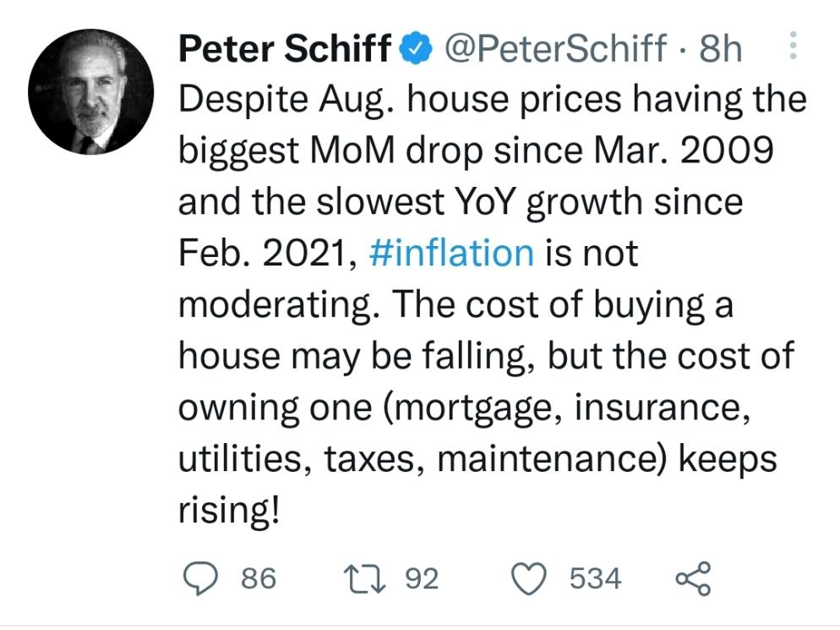Click the 'utilities, taxes, maintenance) keeps' line
The image size is (840, 630).
[x=477, y=459]
